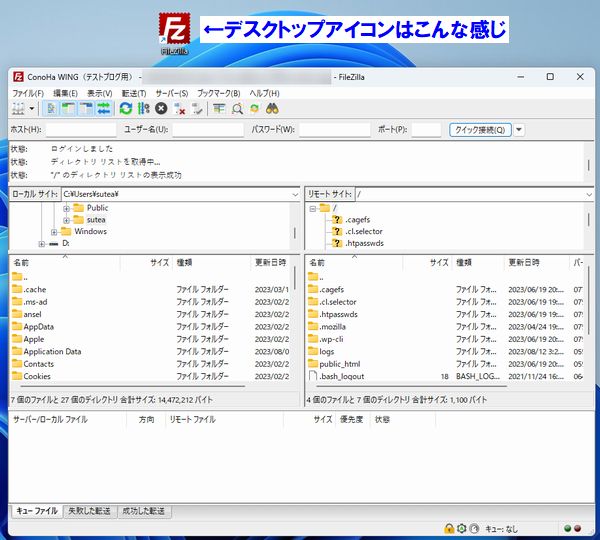Image resolution: width=600 pixels, height=540 pixels.
Task: Switch to the 成功した転送 tab
Action: pos(143,511)
